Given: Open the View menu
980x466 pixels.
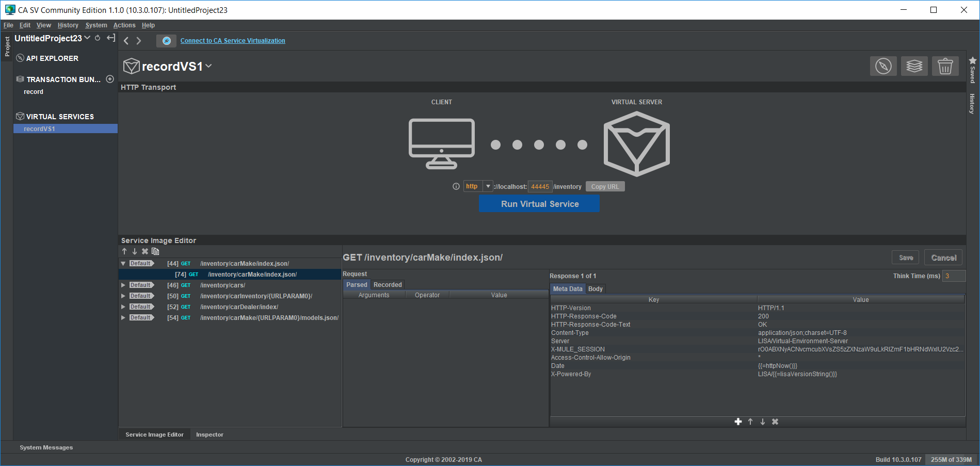Looking at the screenshot, I should (x=44, y=25).
